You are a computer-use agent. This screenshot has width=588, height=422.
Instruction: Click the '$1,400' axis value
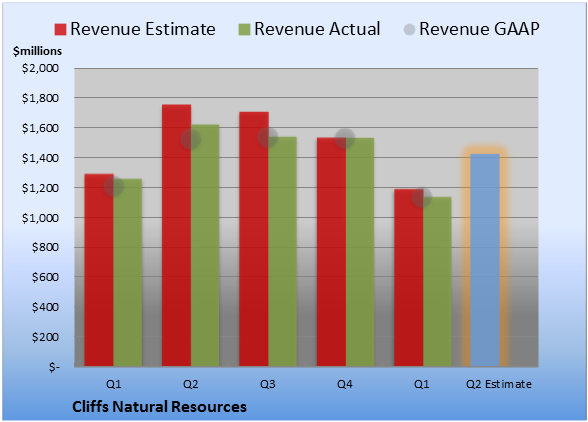(x=40, y=158)
